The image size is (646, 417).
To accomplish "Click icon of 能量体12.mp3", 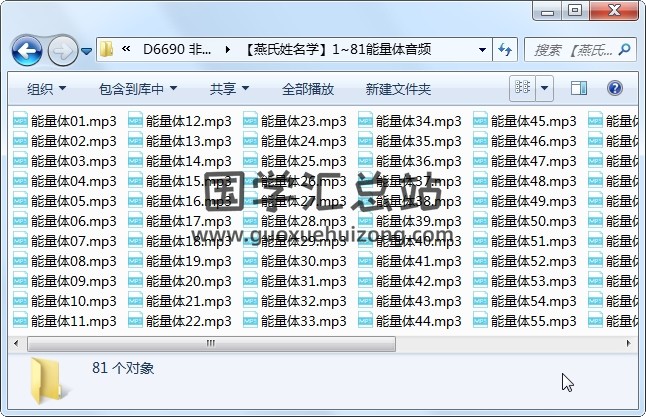I will tap(135, 121).
